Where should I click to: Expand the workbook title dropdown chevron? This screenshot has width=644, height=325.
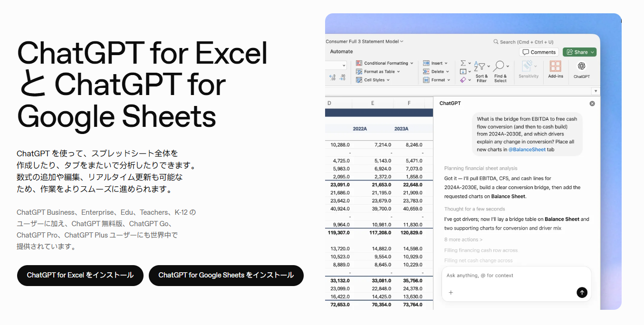click(x=402, y=42)
